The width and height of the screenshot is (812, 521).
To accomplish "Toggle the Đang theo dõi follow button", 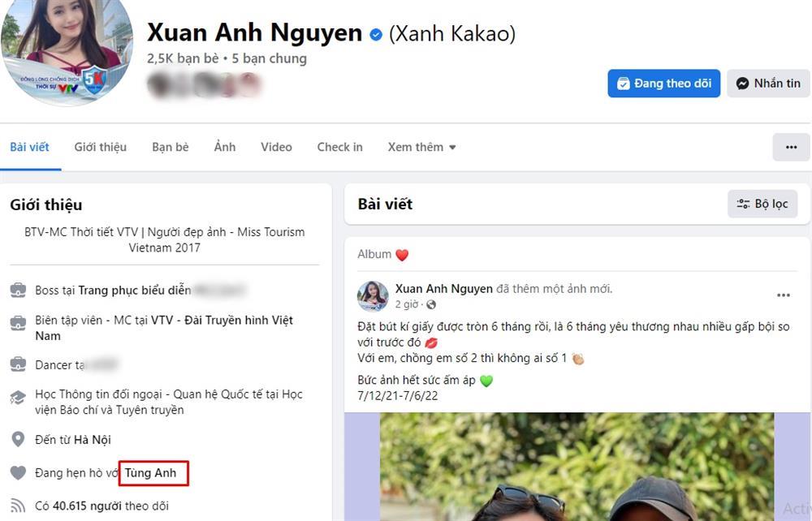I will coord(664,84).
